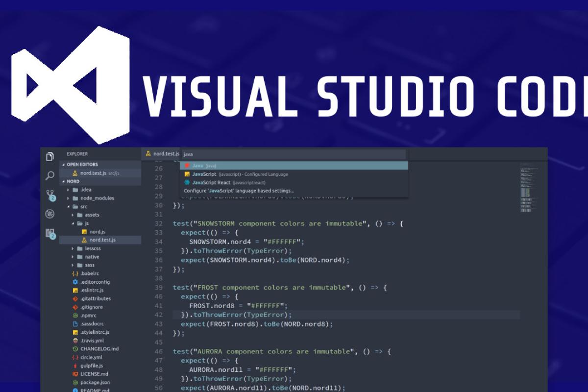Click the language search input field
The image size is (588, 392).
pyautogui.click(x=293, y=154)
